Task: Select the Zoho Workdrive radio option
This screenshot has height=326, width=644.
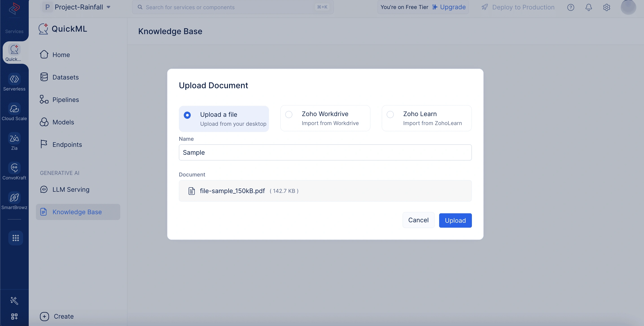Action: (289, 114)
